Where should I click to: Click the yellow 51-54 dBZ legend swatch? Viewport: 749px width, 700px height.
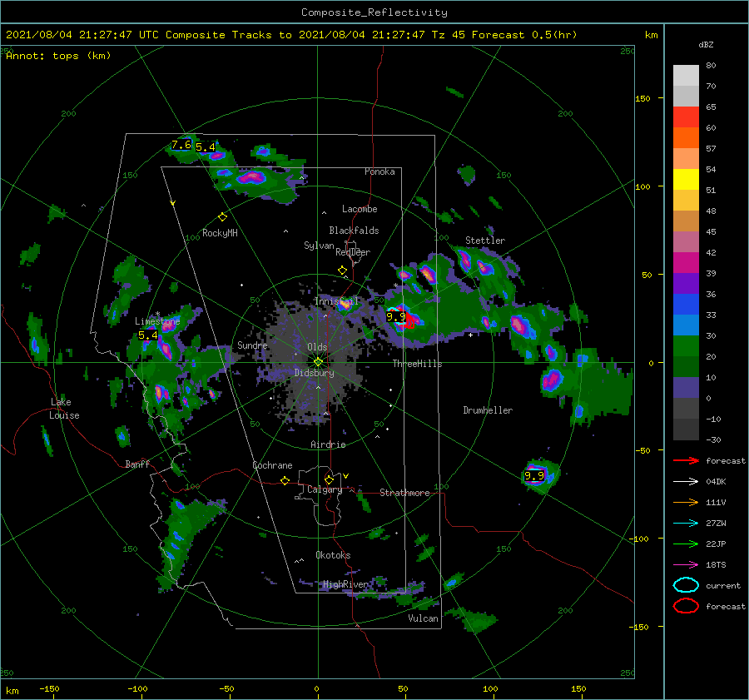coord(686,180)
